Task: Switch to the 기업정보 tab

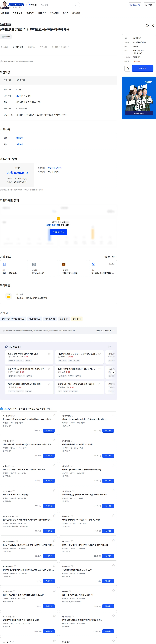Action: pyautogui.click(x=31, y=47)
